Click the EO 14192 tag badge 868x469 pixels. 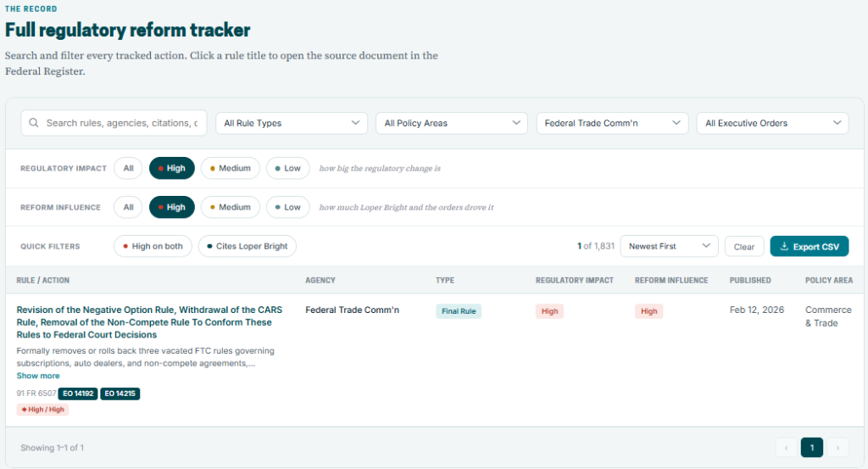(x=78, y=394)
